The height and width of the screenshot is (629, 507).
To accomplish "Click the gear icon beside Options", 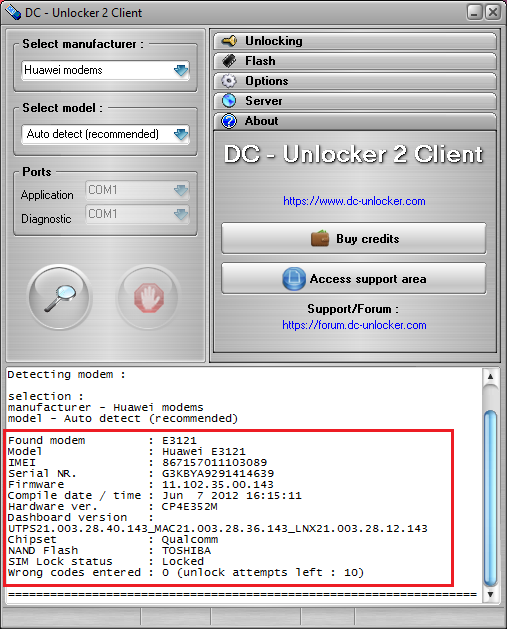I will click(x=229, y=81).
